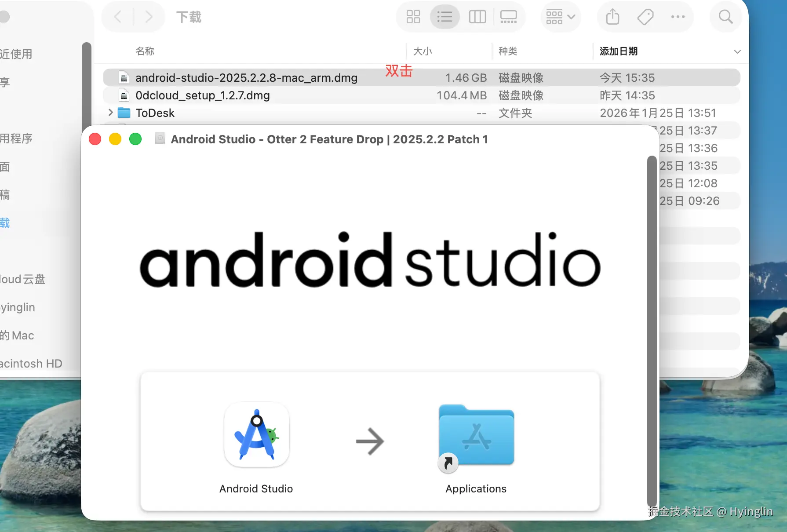Viewport: 787px width, 532px height.
Task: Zoom the Android Studio installer window
Action: (x=135, y=139)
